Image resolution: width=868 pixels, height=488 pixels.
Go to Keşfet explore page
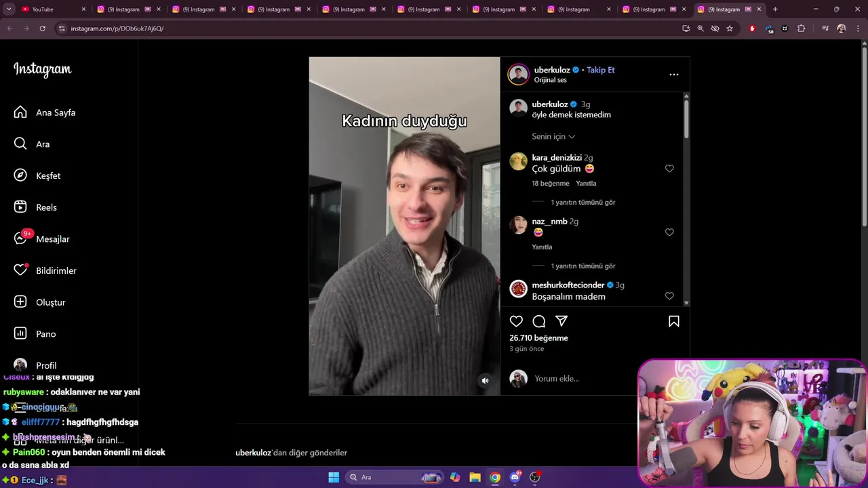tap(37, 176)
